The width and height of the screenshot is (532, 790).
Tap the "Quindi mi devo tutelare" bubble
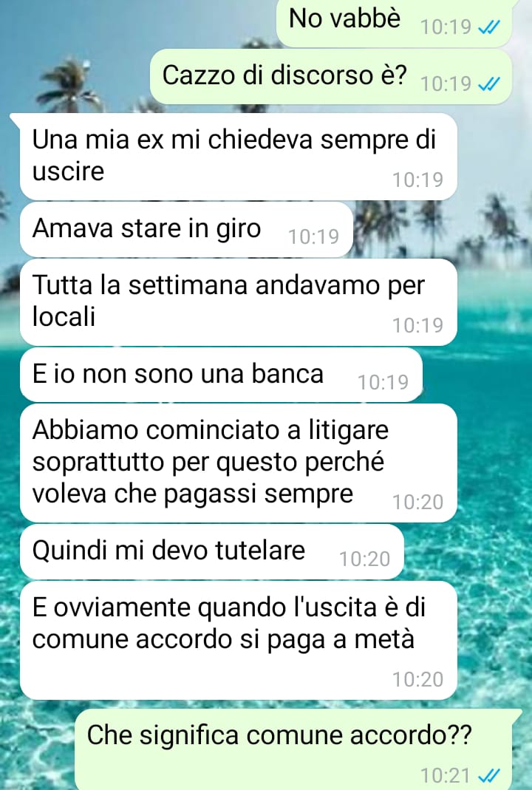tap(212, 552)
